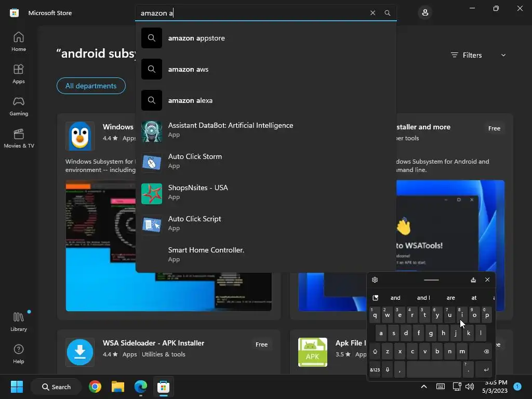The image size is (532, 399).
Task: Open Movies & TV section
Action: 19,138
